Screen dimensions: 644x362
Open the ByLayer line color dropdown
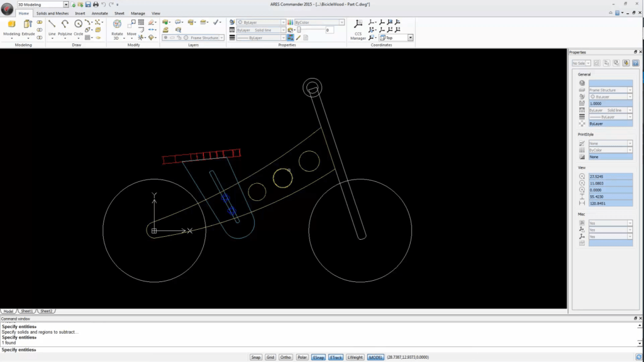(283, 22)
